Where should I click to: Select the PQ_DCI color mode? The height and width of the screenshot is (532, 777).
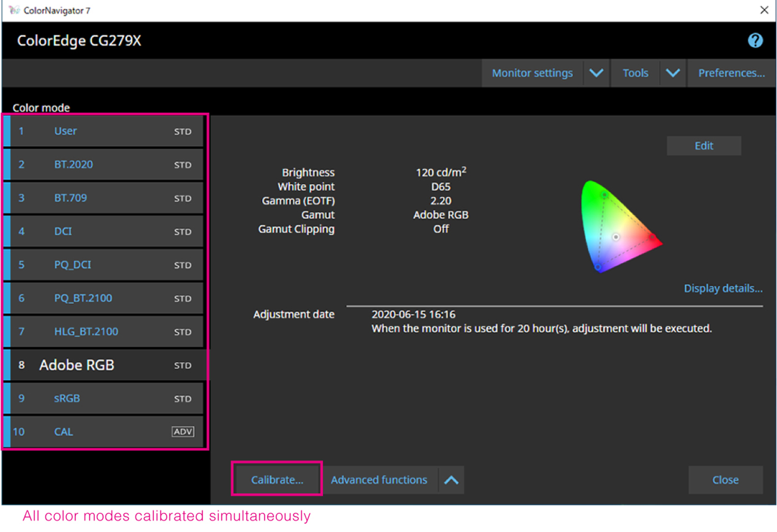(103, 265)
